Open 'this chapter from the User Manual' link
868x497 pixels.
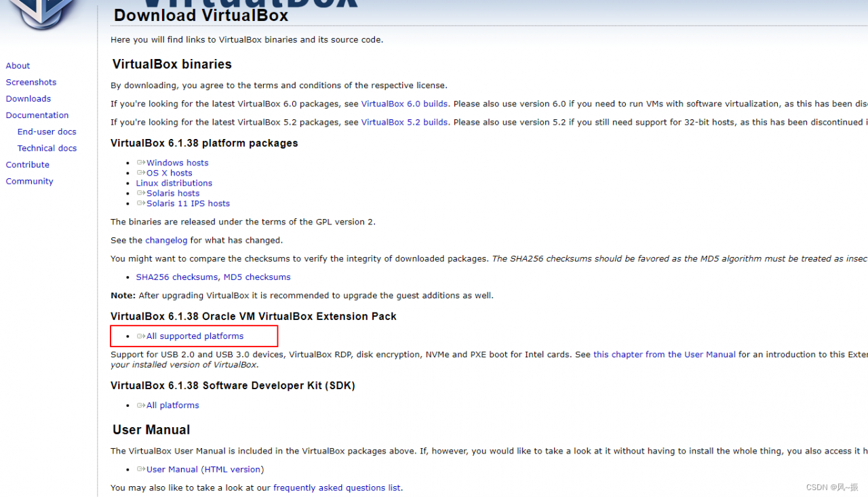[665, 355]
